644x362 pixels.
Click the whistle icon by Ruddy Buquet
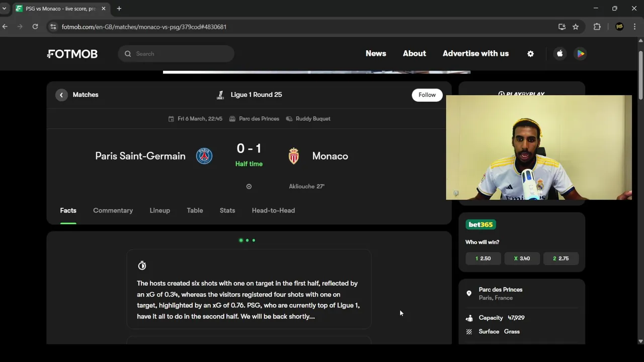tap(289, 119)
